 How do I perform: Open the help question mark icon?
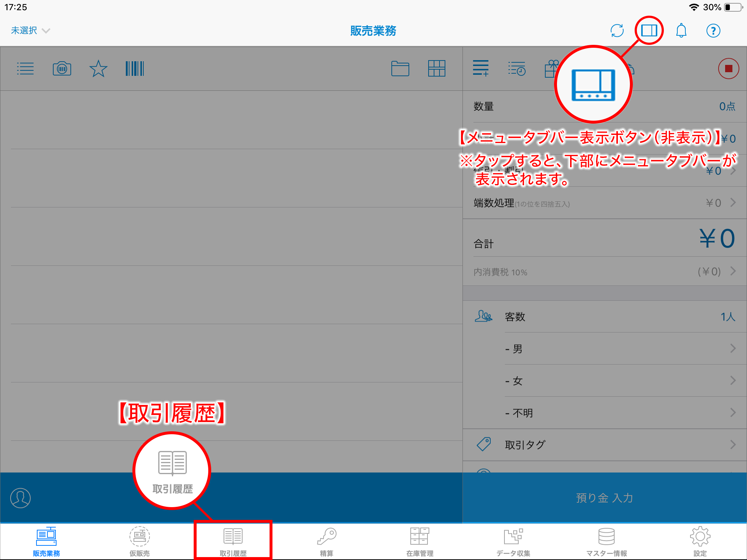tap(713, 31)
